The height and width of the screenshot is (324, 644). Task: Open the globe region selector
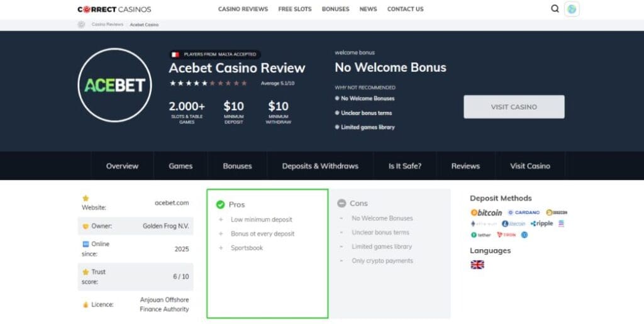[x=572, y=9]
